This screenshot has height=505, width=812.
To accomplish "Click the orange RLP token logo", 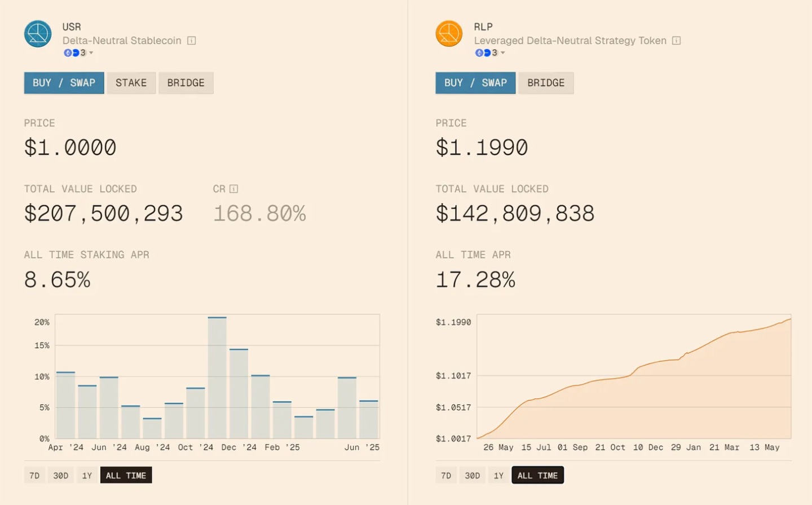I will [449, 34].
